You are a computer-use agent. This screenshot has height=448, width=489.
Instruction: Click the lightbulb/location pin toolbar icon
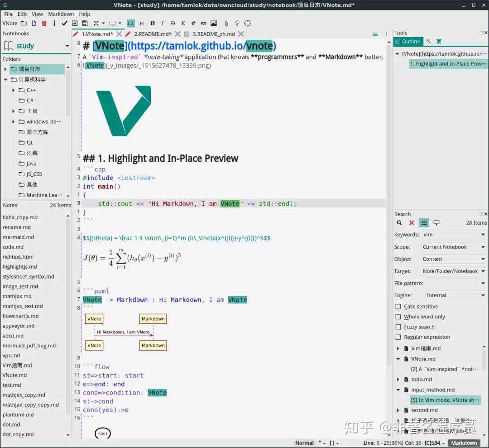(237, 23)
